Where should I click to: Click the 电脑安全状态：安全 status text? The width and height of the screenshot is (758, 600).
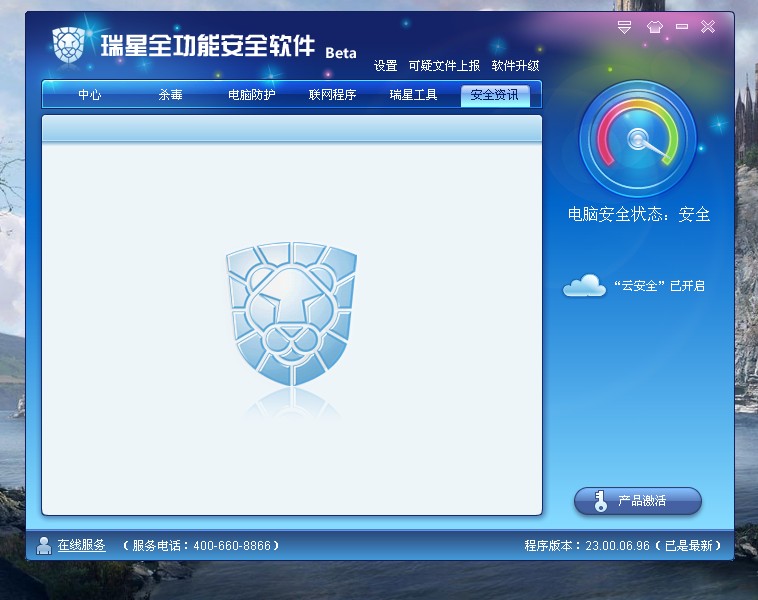click(639, 214)
